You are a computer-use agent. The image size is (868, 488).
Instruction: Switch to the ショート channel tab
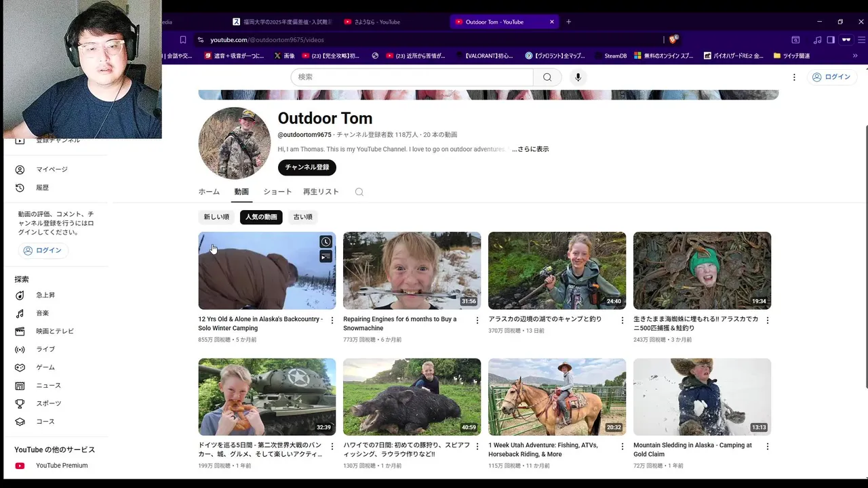(x=277, y=192)
